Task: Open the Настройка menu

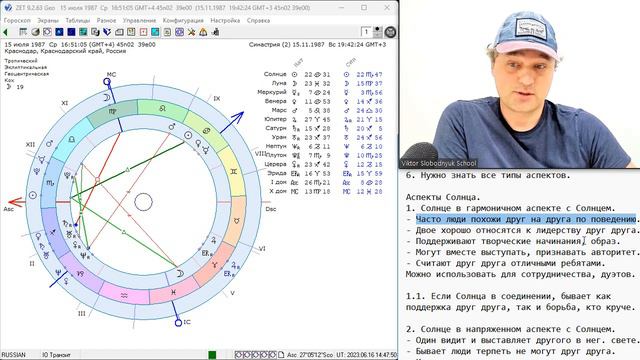Action: (x=225, y=20)
